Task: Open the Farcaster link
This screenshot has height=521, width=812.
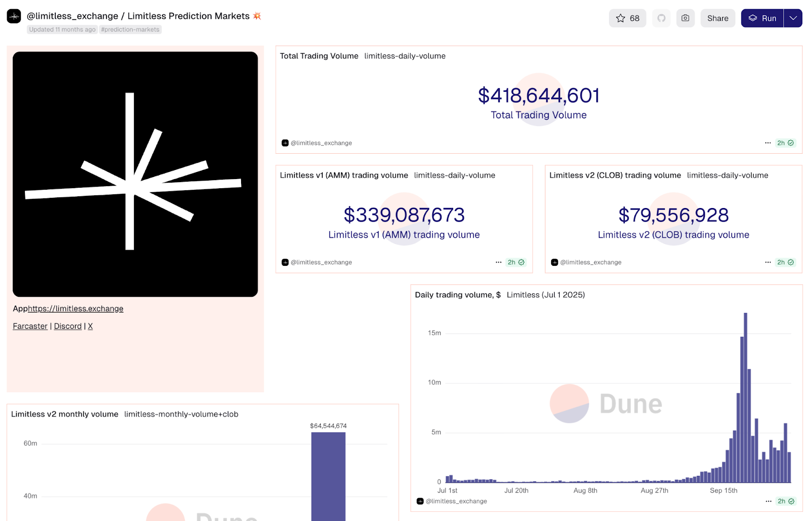Action: tap(30, 326)
